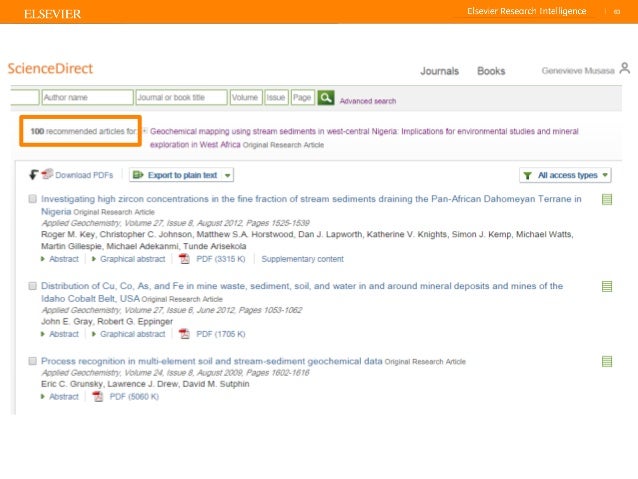Expand Abstract of the Process recognition article
The image size is (638, 479).
point(60,396)
